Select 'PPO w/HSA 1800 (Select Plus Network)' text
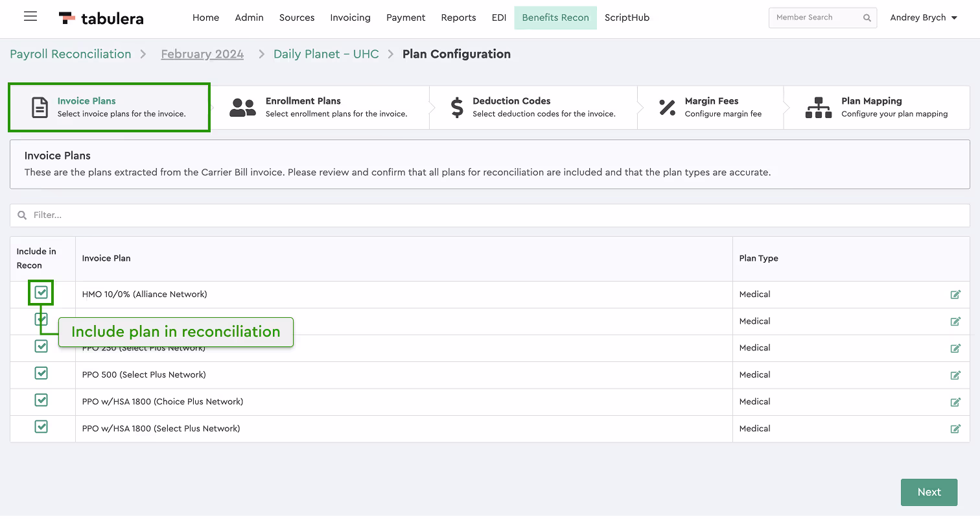Screen dimensions: 980x519 click(x=161, y=429)
